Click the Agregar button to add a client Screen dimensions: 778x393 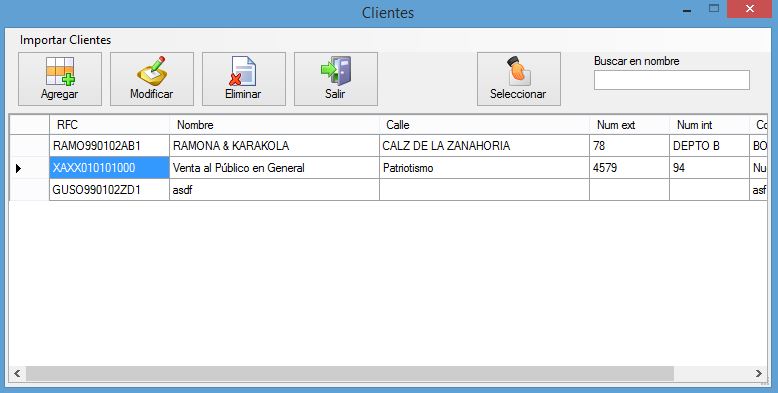coord(60,79)
